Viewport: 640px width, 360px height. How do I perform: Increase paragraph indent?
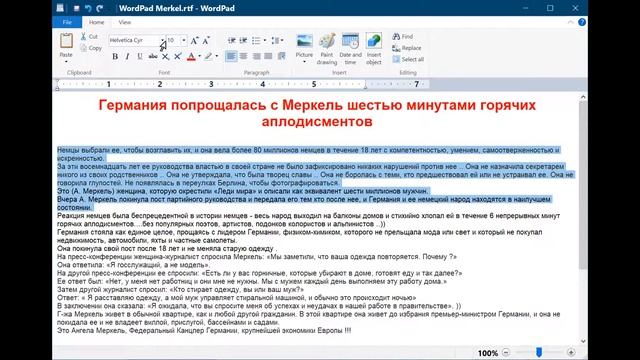(243, 40)
